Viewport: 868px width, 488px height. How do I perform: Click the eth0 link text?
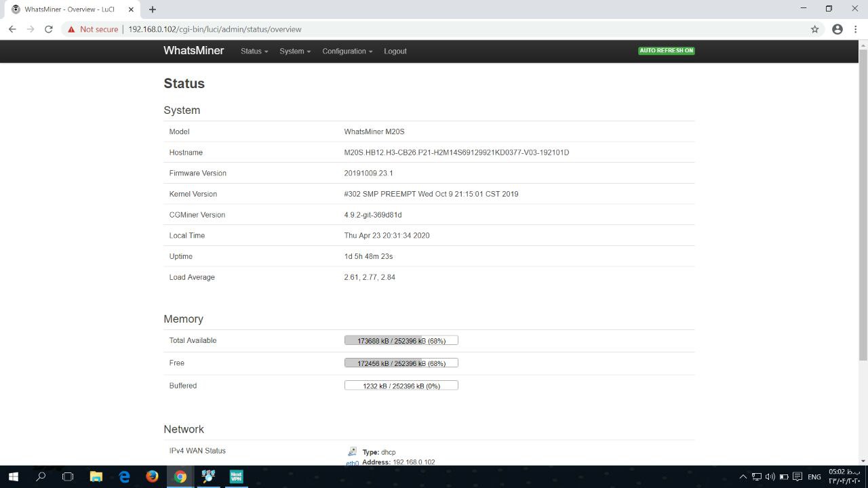tap(352, 463)
